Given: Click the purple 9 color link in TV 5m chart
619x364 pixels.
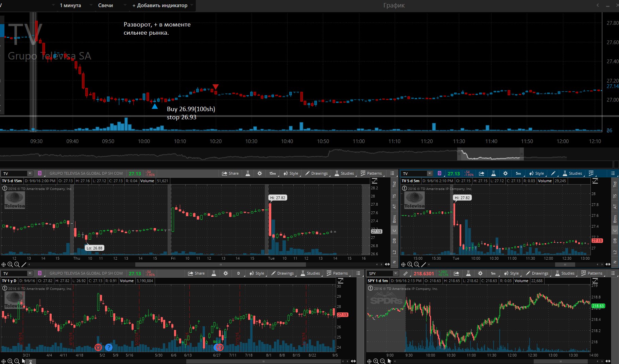Looking at the screenshot, I should point(440,173).
